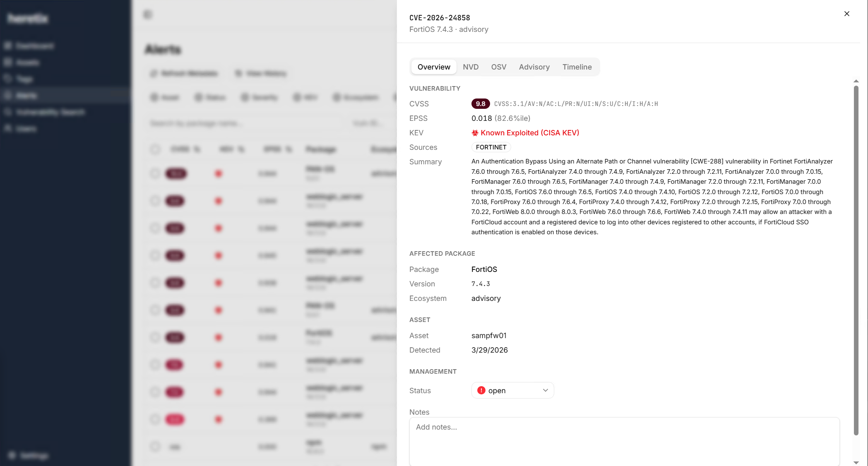Switch to the NVD tab
The height and width of the screenshot is (466, 868).
pos(470,67)
